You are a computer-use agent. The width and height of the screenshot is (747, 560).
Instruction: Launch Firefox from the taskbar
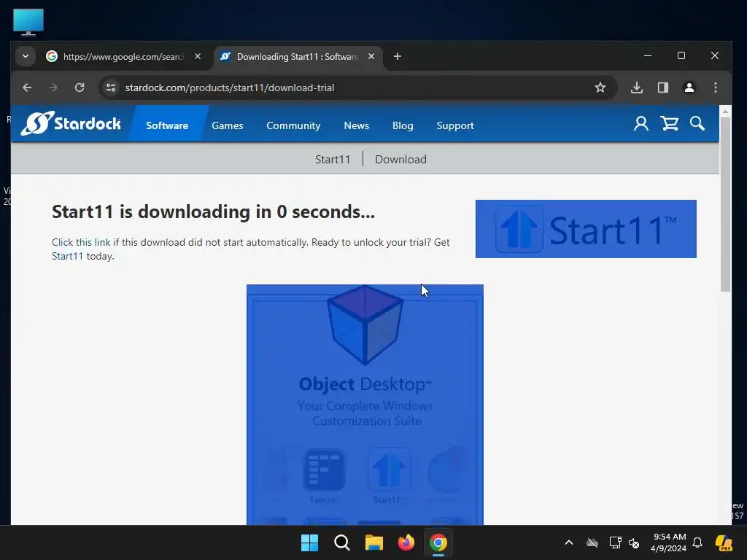click(406, 542)
